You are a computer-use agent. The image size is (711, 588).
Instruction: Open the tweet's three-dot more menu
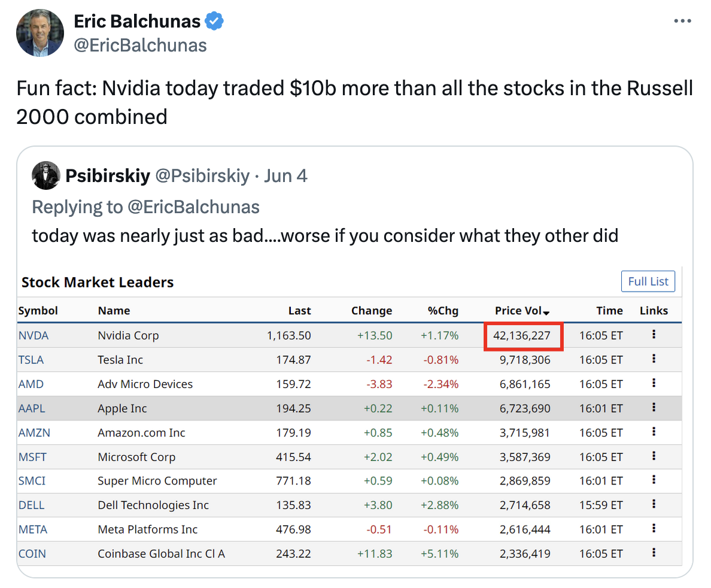coord(682,22)
